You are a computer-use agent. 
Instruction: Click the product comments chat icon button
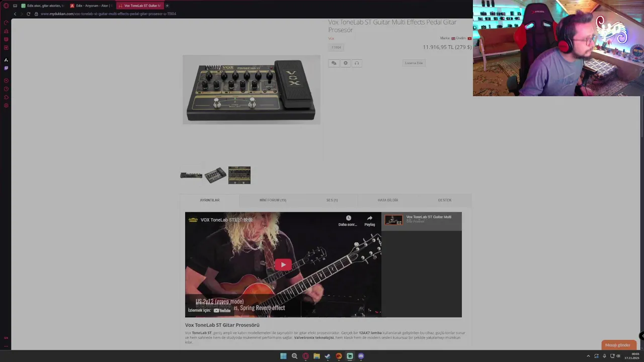pos(334,63)
